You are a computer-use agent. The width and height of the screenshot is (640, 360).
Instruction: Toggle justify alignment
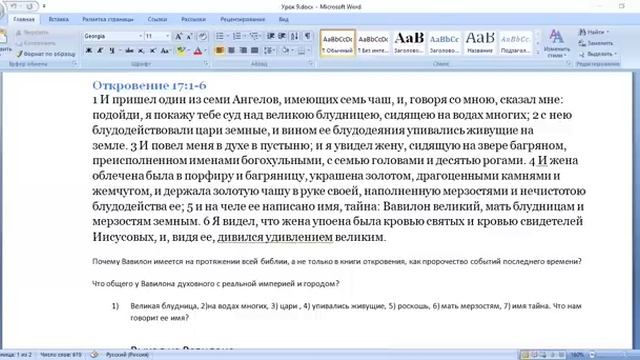[x=255, y=51]
